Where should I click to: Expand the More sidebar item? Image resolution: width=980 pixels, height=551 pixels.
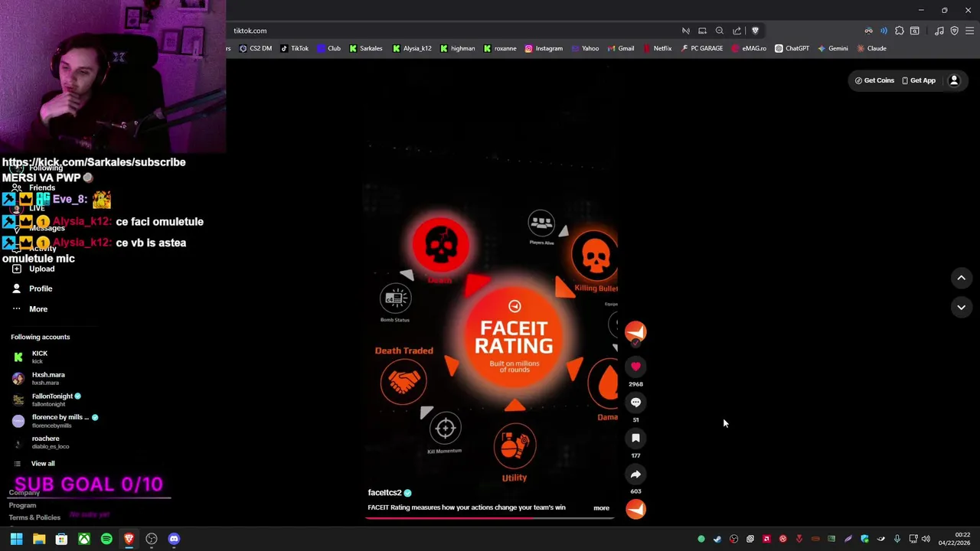30,309
